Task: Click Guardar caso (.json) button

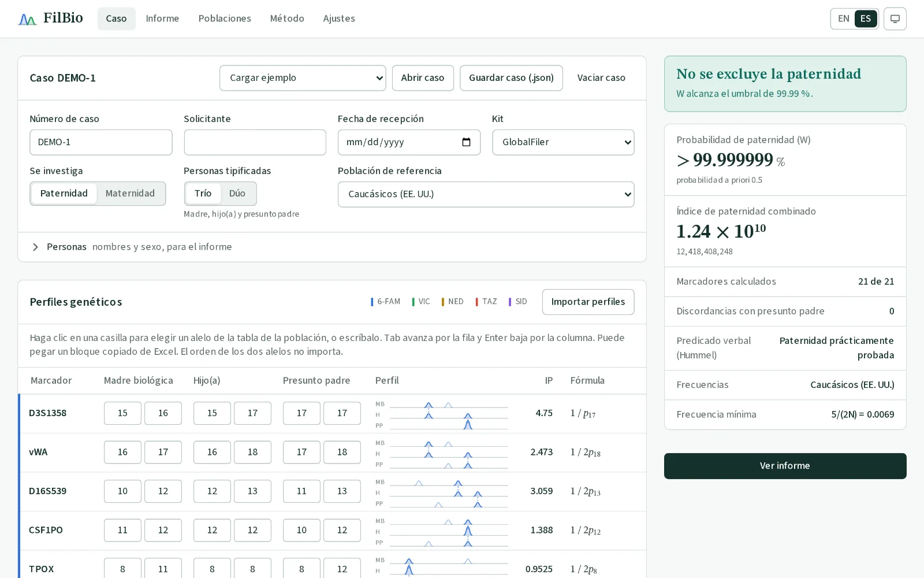Action: (x=511, y=78)
